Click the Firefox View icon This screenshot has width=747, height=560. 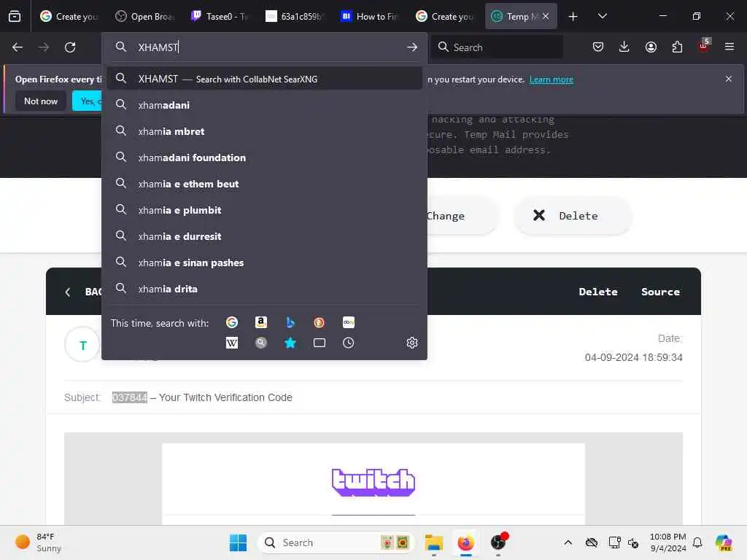pos(15,16)
